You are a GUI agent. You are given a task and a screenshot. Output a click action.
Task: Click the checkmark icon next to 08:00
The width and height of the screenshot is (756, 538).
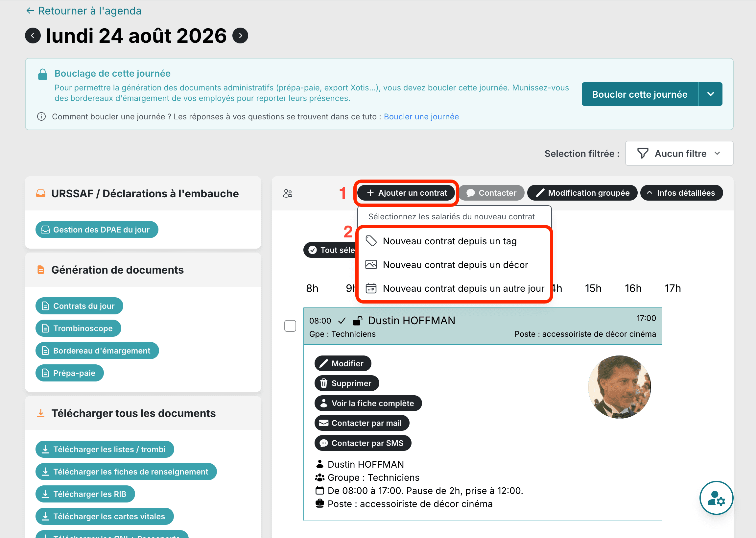point(342,321)
